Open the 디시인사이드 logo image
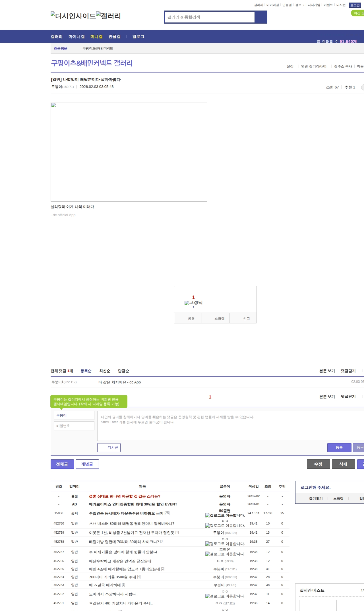The height and width of the screenshot is (611, 364). click(73, 16)
